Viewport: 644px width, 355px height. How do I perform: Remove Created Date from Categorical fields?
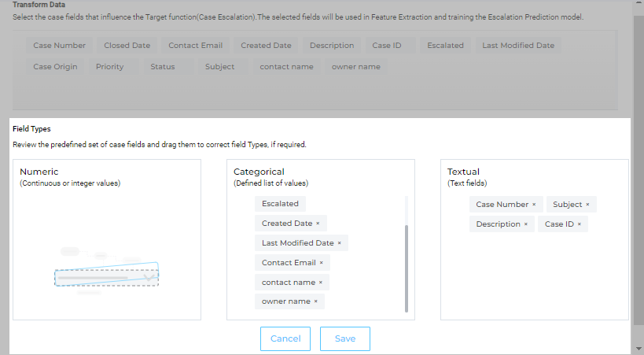pos(318,224)
